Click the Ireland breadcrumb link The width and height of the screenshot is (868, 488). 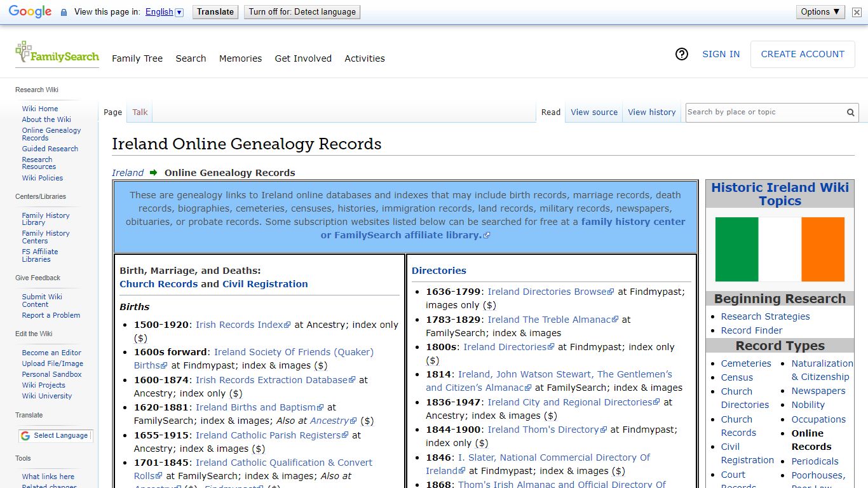[x=128, y=173]
